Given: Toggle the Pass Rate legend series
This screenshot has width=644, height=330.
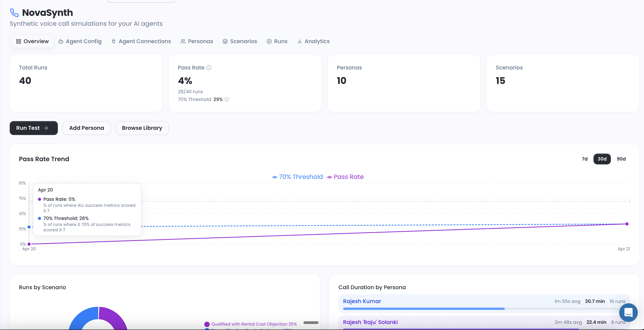Looking at the screenshot, I should (345, 177).
